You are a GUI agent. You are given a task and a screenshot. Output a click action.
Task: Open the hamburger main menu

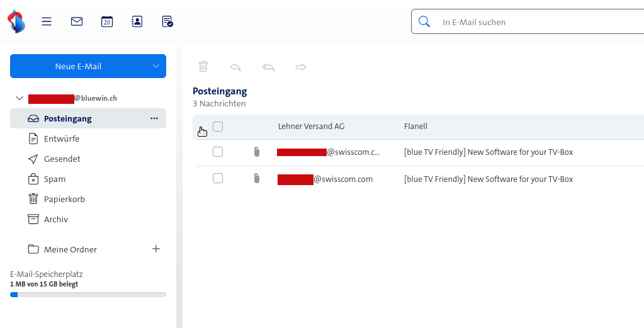[47, 21]
